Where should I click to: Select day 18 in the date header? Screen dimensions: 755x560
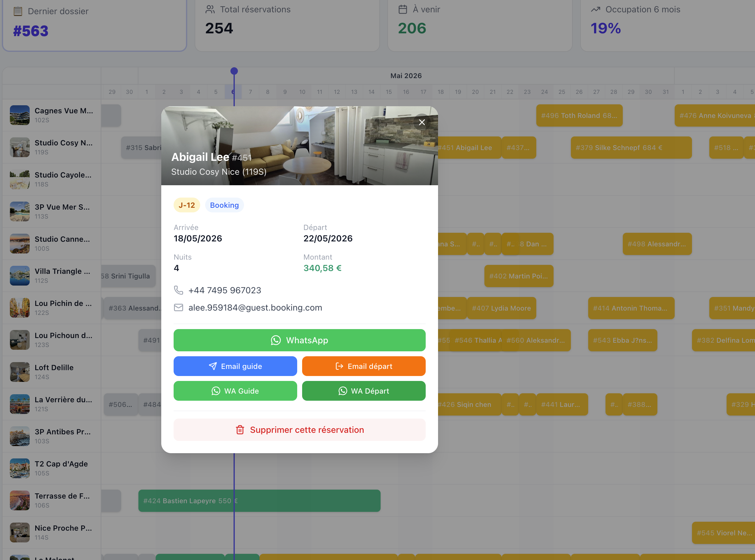point(441,92)
